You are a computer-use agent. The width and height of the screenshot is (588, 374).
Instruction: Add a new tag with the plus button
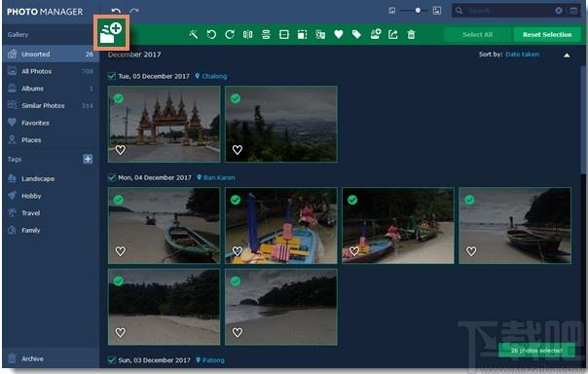[88, 159]
